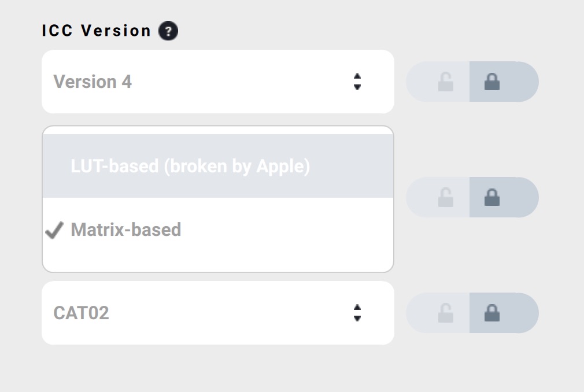584x392 pixels.
Task: Click the up-down arrows in the CAT02 selector
Action: 357,313
